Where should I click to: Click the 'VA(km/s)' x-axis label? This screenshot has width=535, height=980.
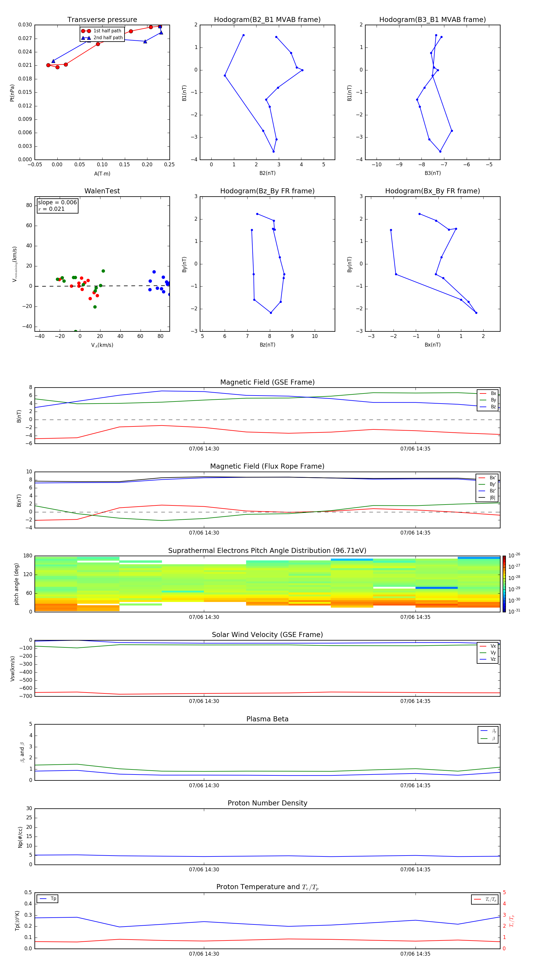pos(102,345)
